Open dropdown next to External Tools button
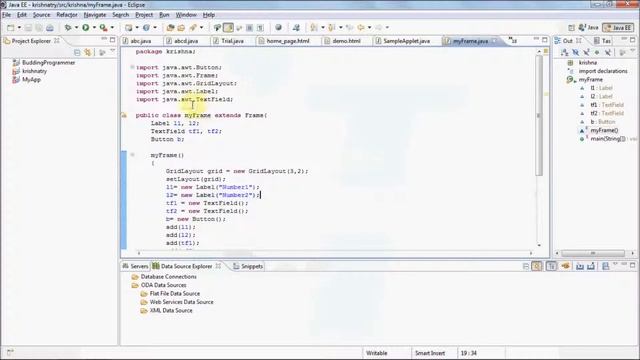640x360 pixels. [112, 28]
